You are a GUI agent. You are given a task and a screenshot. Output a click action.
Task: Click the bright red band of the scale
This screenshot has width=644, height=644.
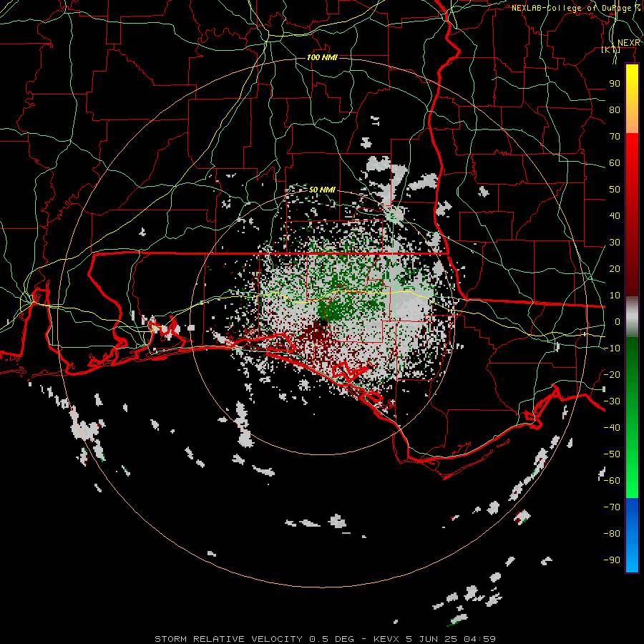[x=632, y=152]
